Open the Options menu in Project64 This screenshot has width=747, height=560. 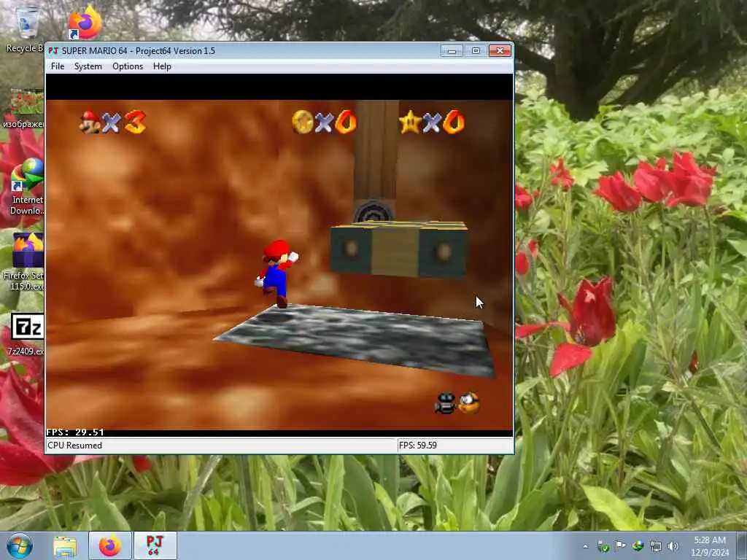[x=128, y=66]
